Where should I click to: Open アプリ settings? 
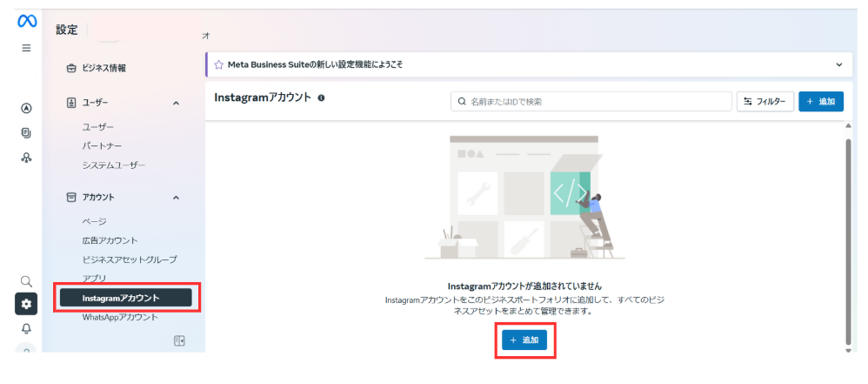point(94,278)
